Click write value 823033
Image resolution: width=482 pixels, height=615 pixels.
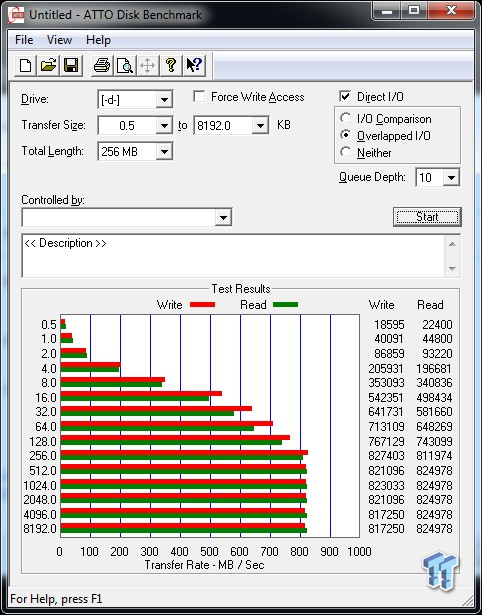386,486
